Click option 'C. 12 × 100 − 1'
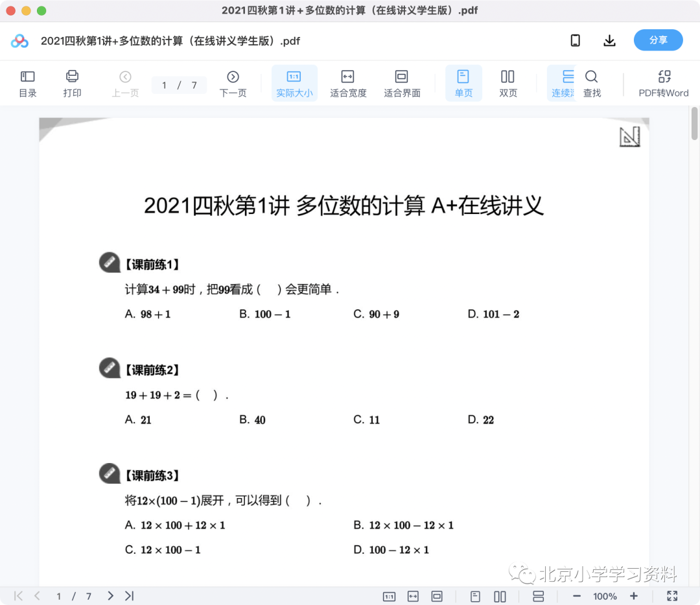The height and width of the screenshot is (605, 700). pos(163,550)
